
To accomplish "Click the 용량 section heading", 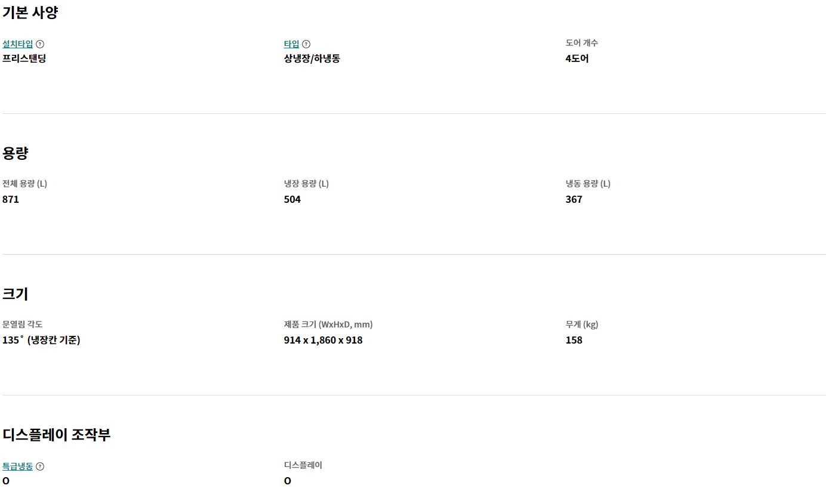I will coord(16,153).
